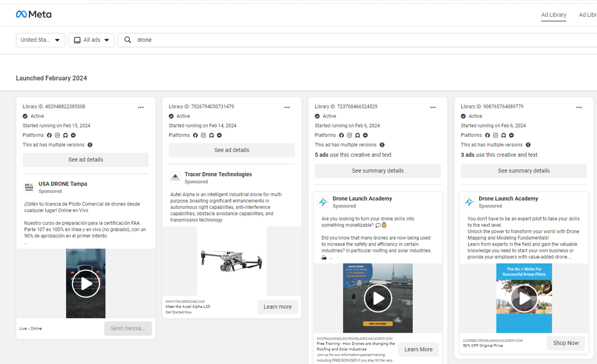Click the Send message button
Image resolution: width=597 pixels, height=364 pixels.
[x=128, y=328]
